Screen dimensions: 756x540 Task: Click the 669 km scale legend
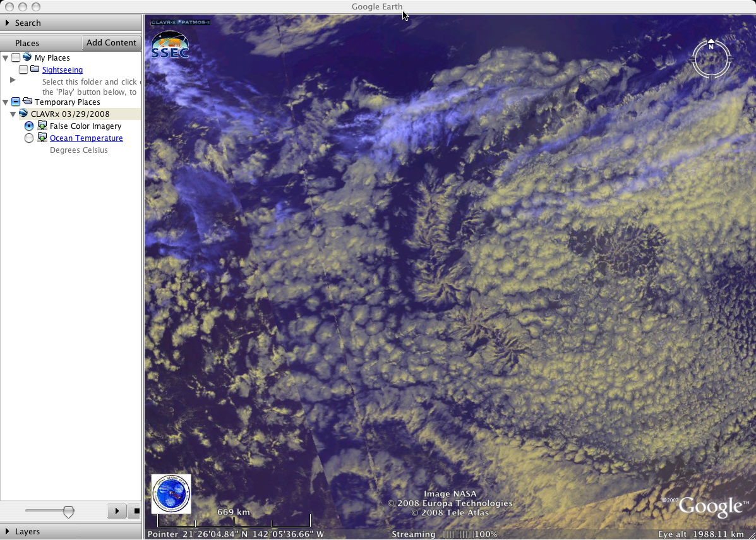pos(234,519)
